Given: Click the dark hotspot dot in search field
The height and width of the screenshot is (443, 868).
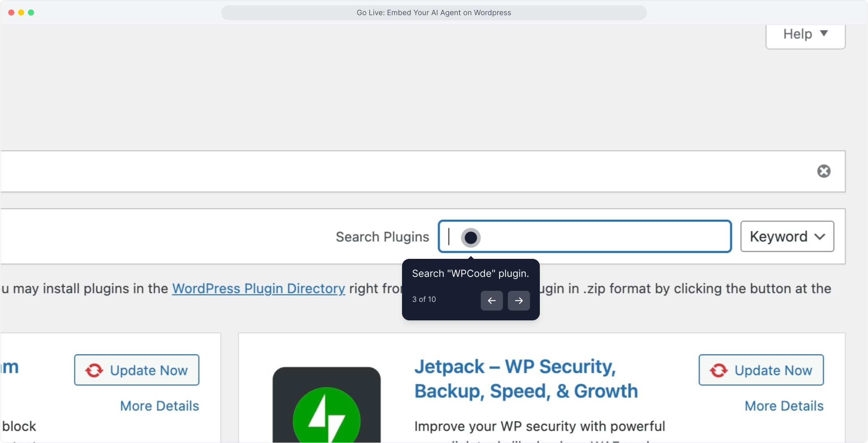Looking at the screenshot, I should [471, 237].
